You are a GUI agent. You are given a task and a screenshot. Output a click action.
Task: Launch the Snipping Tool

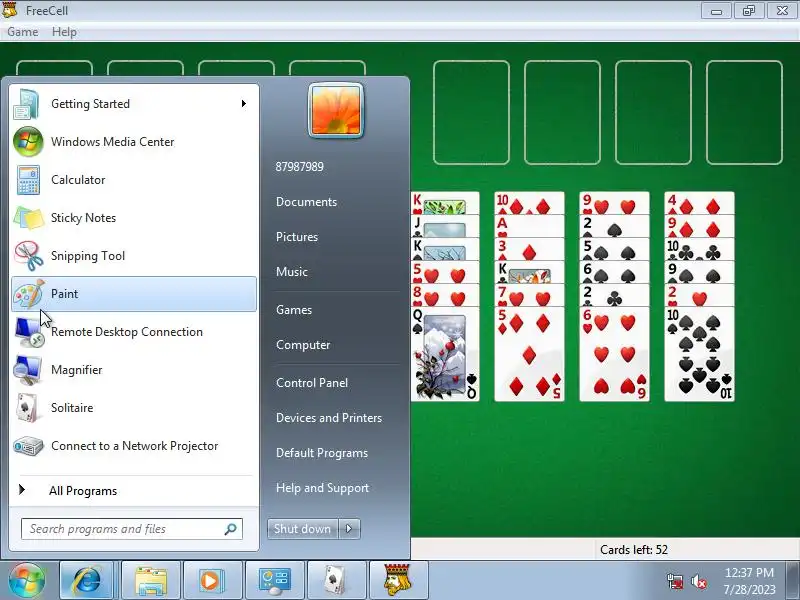click(134, 256)
